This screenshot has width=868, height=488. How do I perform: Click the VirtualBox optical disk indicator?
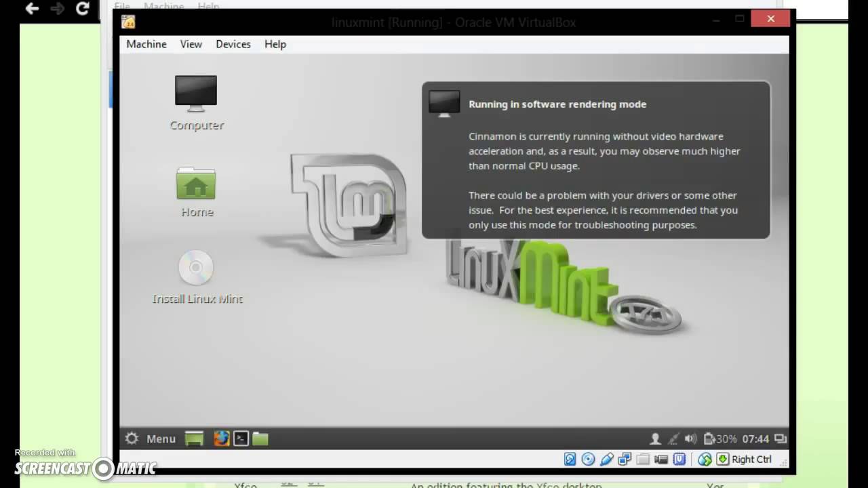(x=589, y=460)
